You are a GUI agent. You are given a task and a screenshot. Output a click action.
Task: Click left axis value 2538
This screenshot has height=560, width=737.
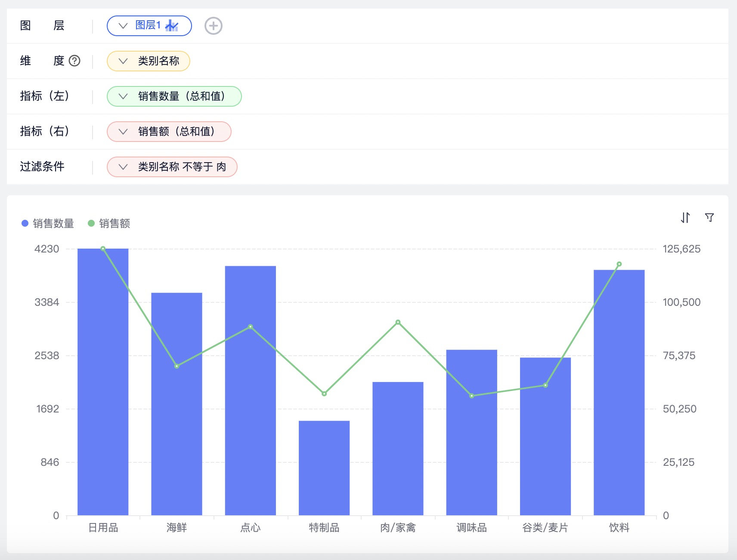(x=47, y=356)
